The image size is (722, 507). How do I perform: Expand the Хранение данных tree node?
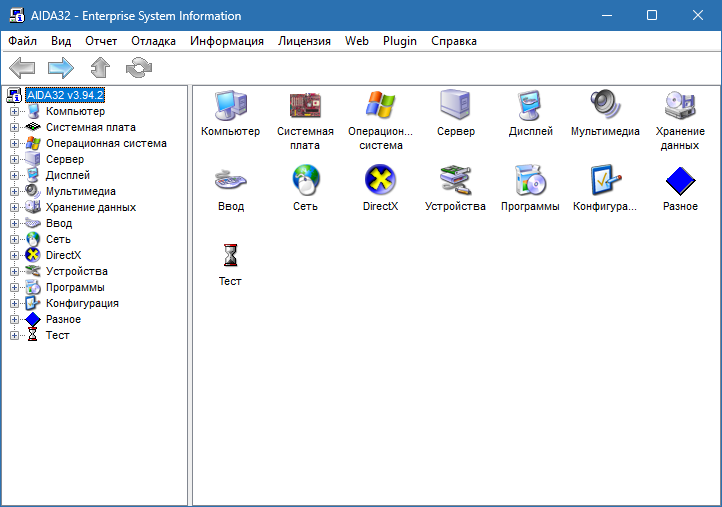[x=14, y=207]
